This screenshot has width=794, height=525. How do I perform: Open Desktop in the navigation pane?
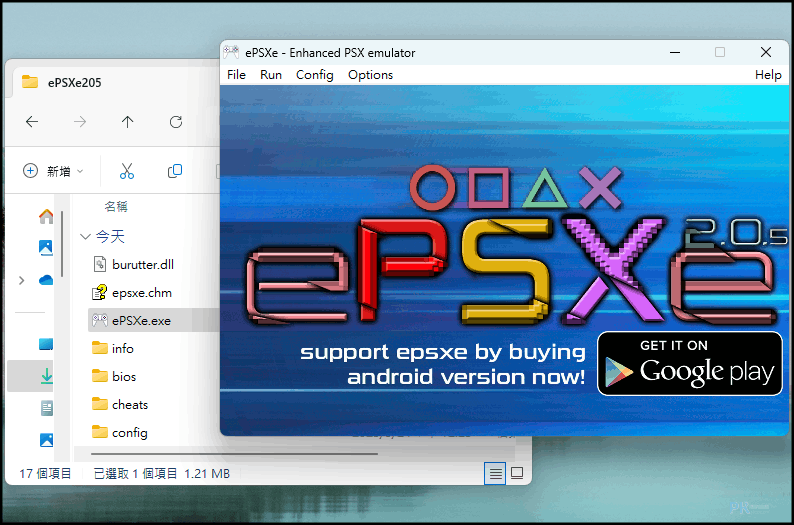tap(46, 344)
